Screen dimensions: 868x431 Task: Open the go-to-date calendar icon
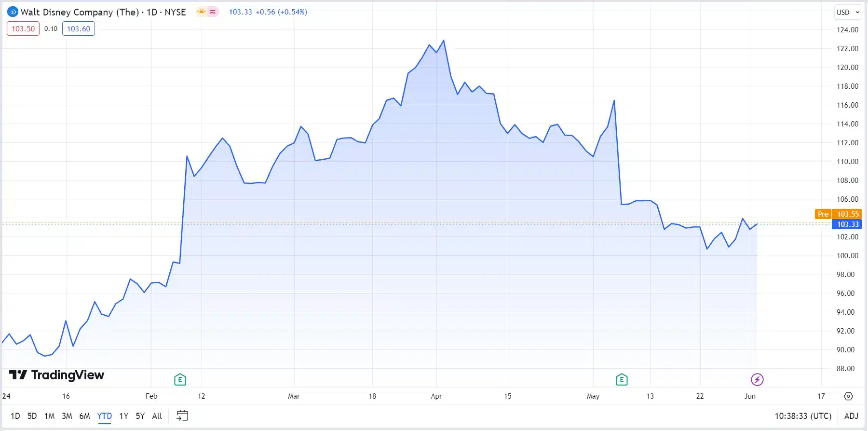(x=182, y=416)
